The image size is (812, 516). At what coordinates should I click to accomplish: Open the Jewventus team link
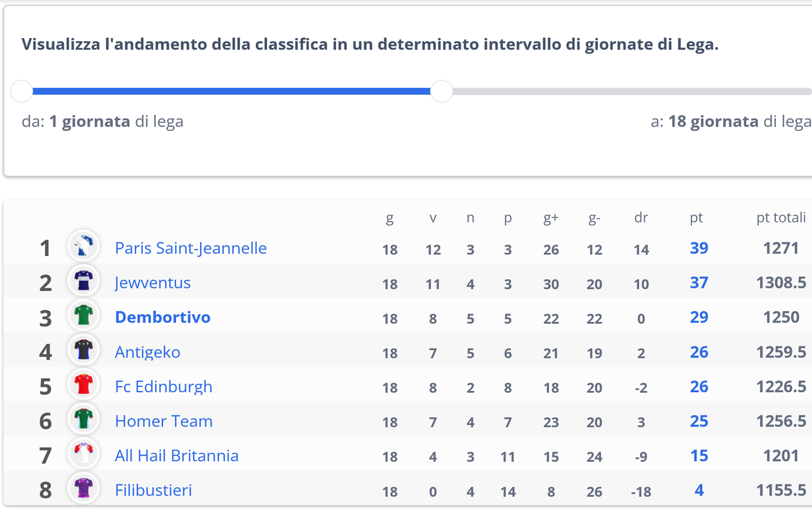pyautogui.click(x=153, y=283)
